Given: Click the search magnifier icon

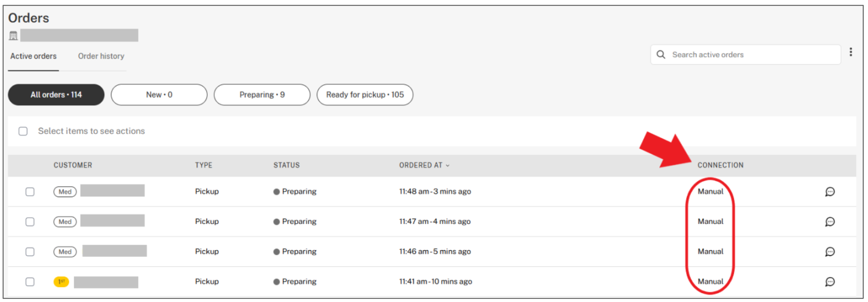Looking at the screenshot, I should click(x=661, y=55).
